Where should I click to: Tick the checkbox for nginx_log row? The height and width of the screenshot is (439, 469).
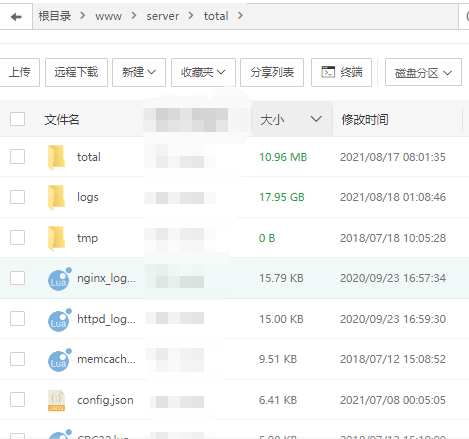(17, 278)
